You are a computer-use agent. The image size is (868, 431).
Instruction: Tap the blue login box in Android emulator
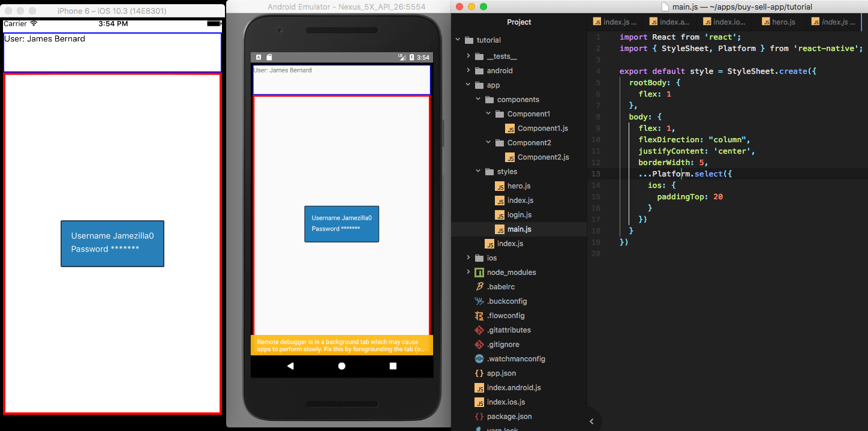[342, 224]
